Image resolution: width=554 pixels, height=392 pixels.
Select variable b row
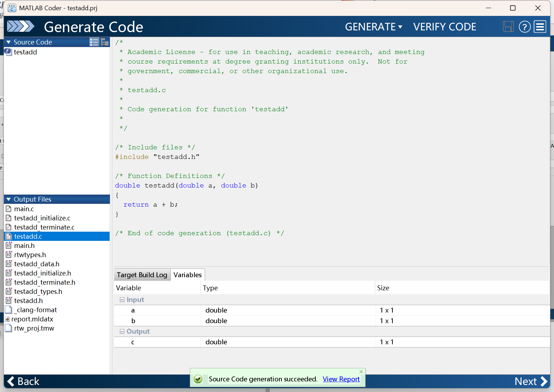tap(332, 321)
